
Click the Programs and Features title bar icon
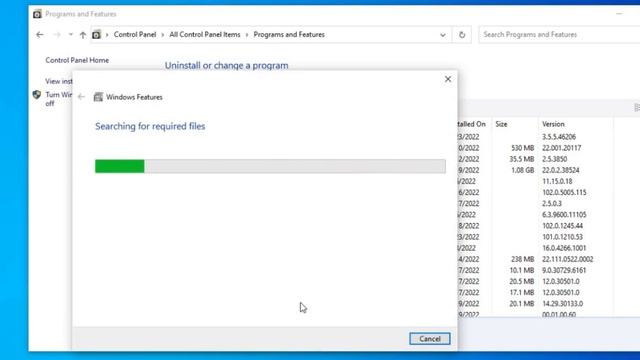click(37, 14)
